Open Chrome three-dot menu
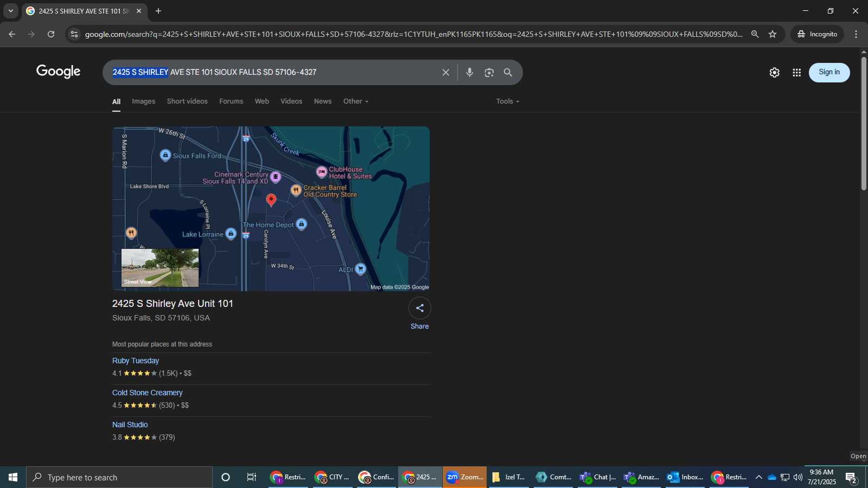The width and height of the screenshot is (868, 488). (856, 34)
